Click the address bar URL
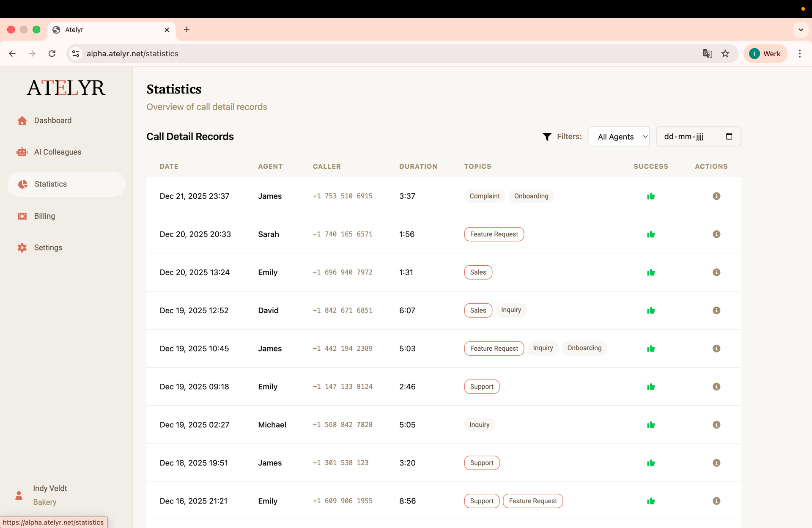812x528 pixels. [132, 54]
